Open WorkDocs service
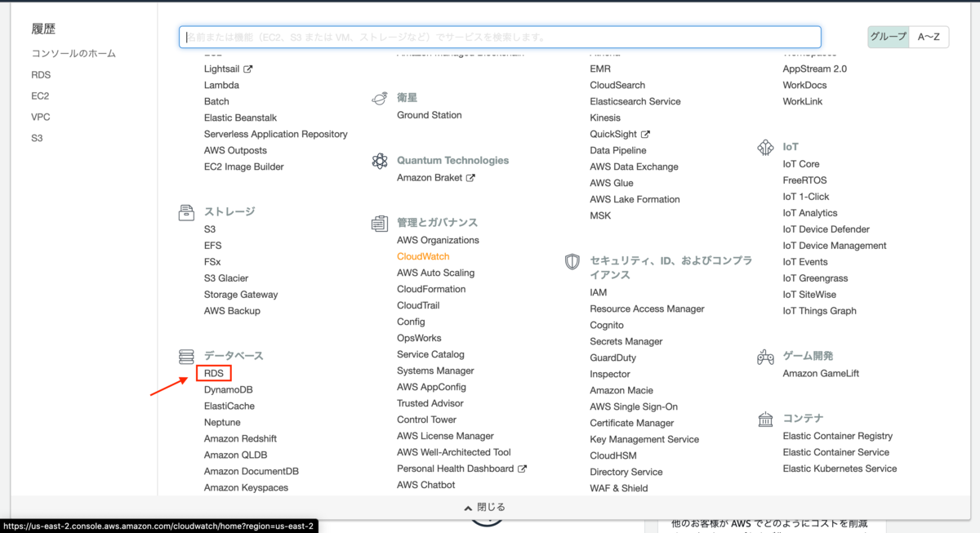Image resolution: width=980 pixels, height=533 pixels. [804, 86]
